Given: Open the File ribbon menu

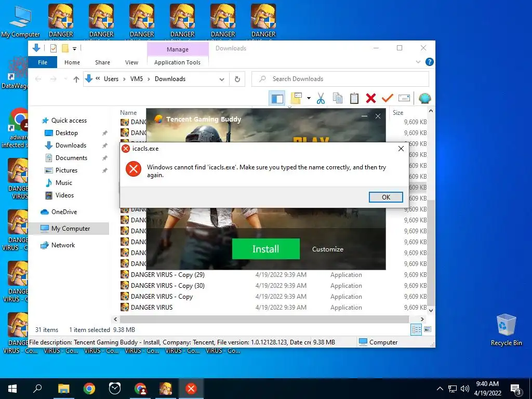Looking at the screenshot, I should [x=43, y=62].
